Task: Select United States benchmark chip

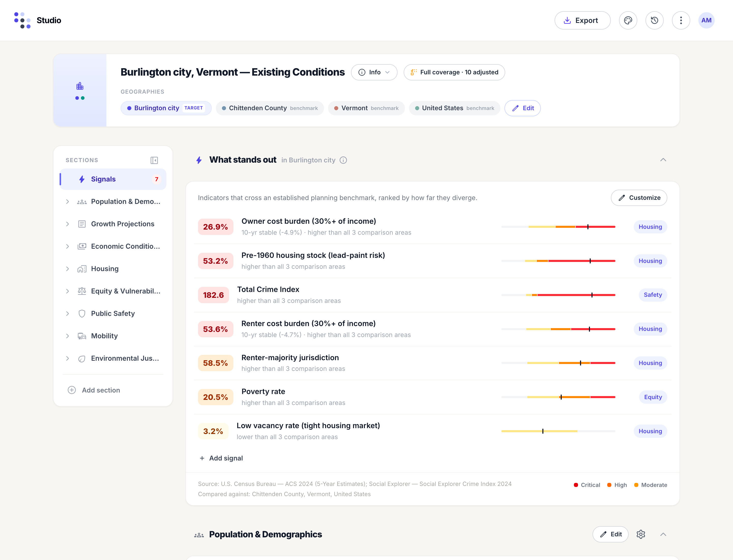Action: 454,108
